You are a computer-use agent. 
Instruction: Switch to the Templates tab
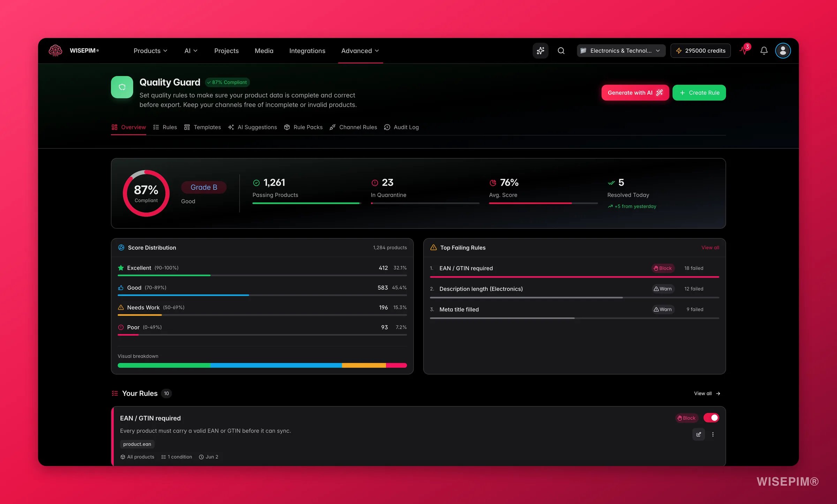coord(203,127)
